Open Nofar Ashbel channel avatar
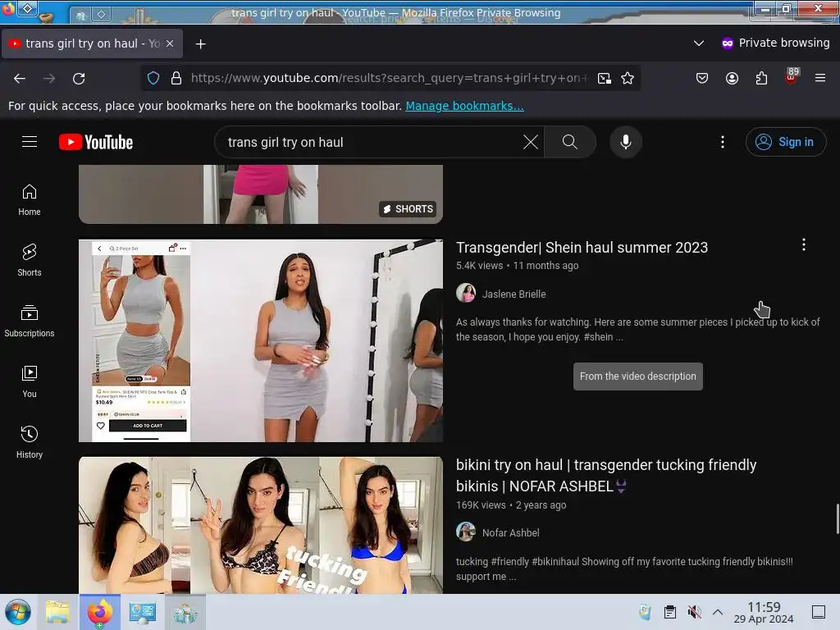Viewport: 840px width, 630px height. point(466,532)
